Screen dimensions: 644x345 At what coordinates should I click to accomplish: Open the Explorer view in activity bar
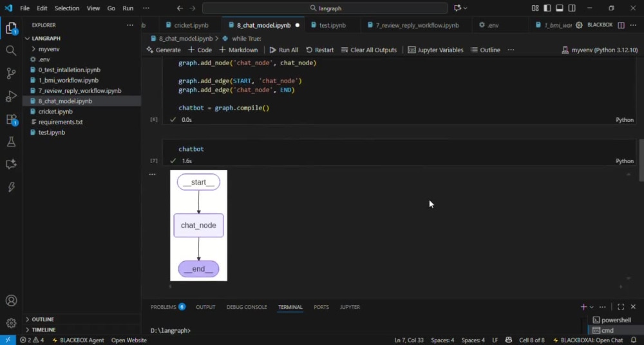[11, 28]
